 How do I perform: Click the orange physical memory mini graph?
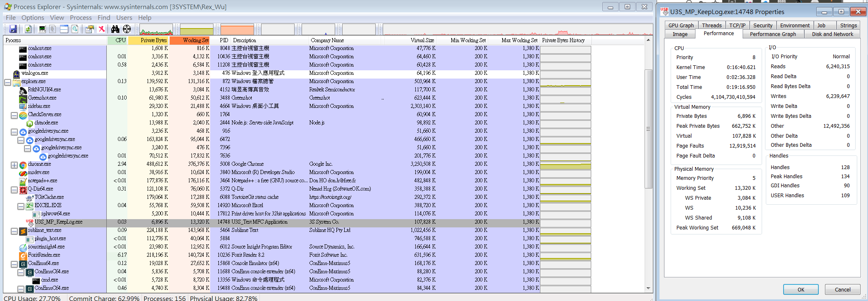point(237,29)
